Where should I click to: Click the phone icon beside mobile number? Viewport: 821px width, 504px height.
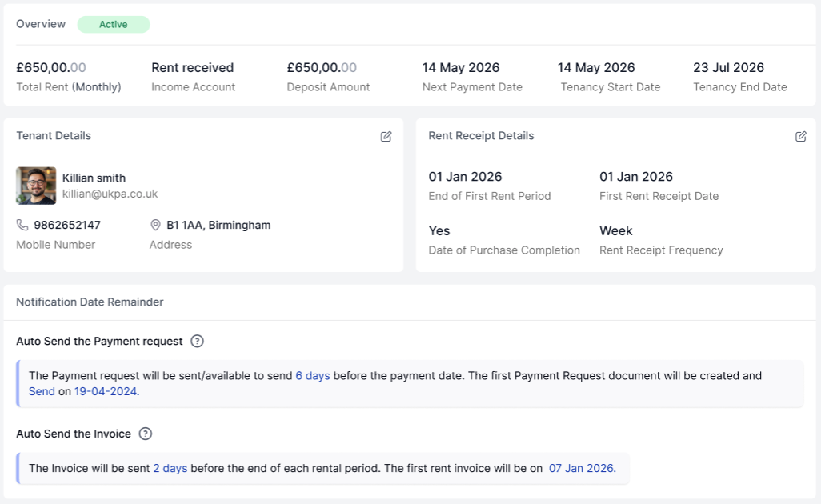click(22, 226)
